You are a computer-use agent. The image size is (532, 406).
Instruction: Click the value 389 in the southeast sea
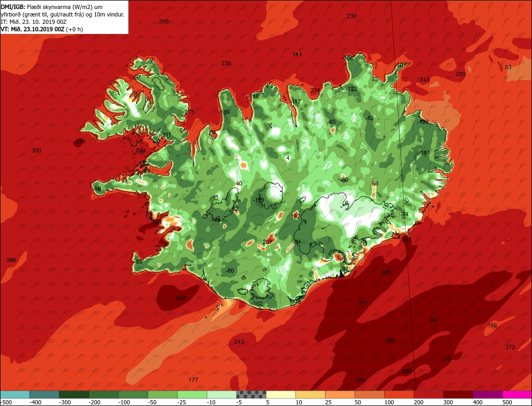click(406, 371)
